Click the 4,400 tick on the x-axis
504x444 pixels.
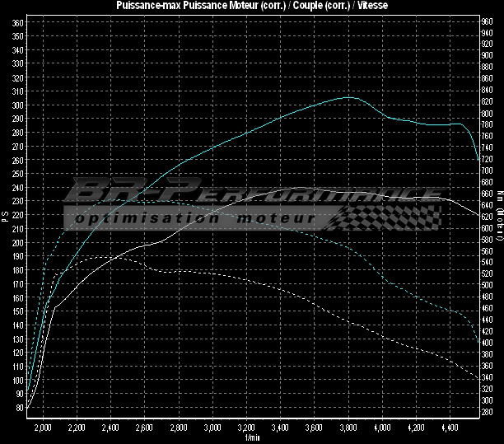[x=449, y=428]
